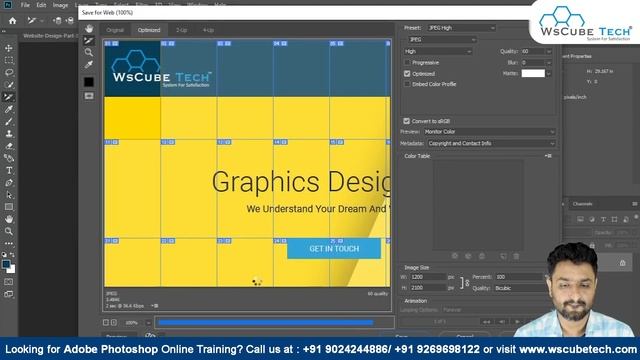The height and width of the screenshot is (360, 640).
Task: Select the Lasso tool
Action: (x=9, y=73)
